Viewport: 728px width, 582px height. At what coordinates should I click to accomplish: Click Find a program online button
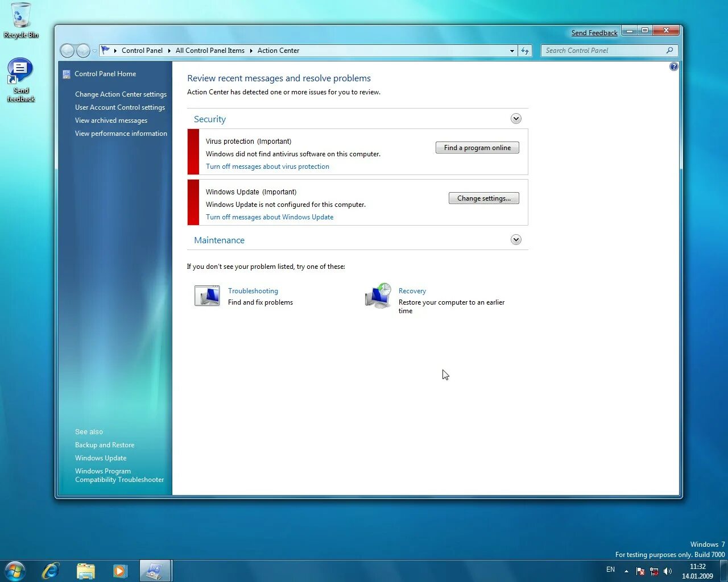(477, 148)
